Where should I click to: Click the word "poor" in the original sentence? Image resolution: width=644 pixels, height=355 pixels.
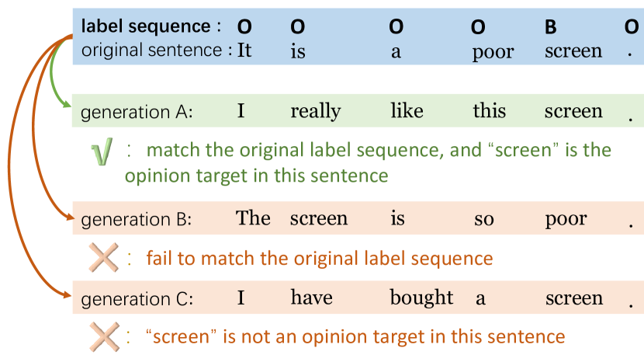[x=493, y=52]
